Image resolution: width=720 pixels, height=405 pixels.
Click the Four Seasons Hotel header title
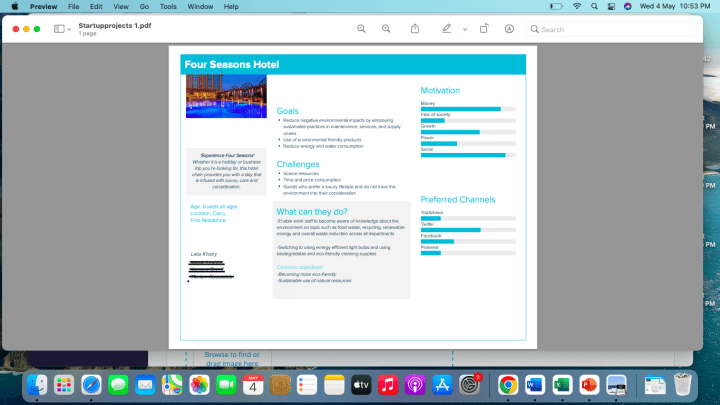[x=232, y=64]
